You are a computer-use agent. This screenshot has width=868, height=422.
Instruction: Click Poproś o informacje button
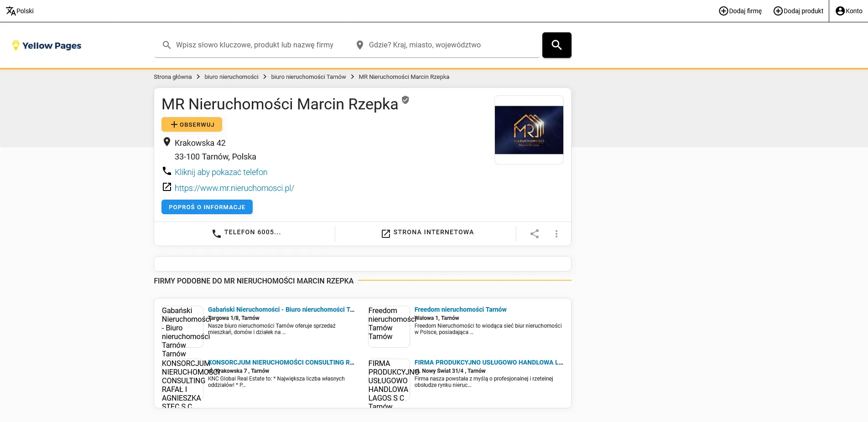207,207
